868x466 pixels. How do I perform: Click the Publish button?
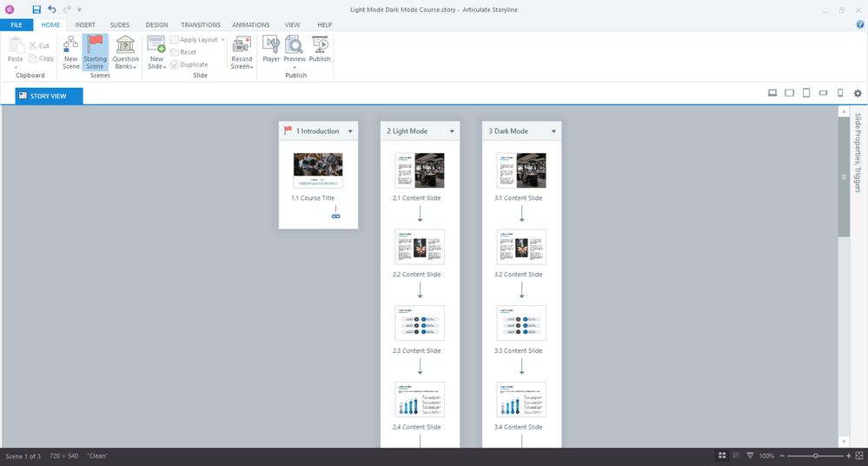point(320,49)
